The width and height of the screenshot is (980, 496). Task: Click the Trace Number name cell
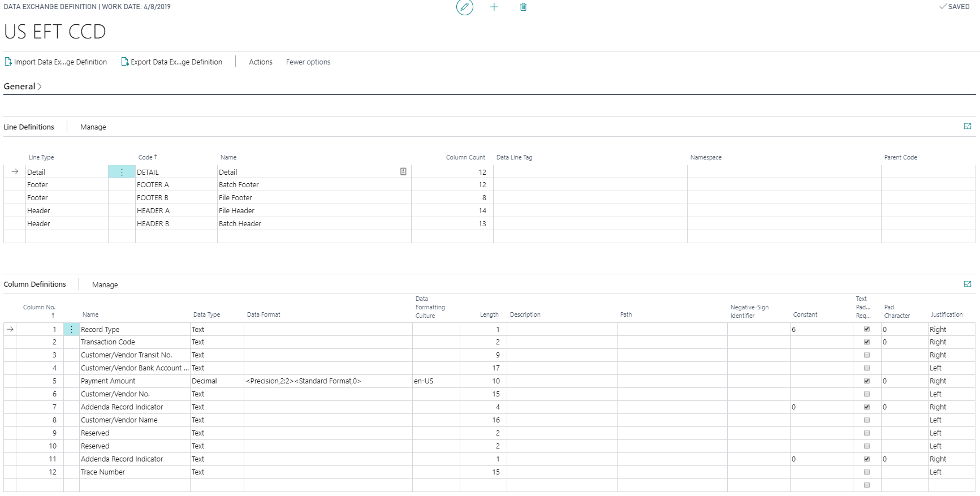tap(135, 472)
